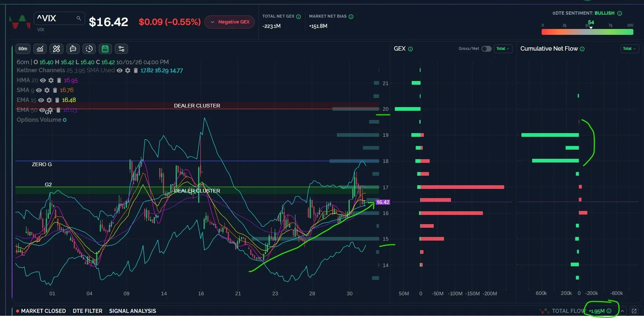Open the 60m timeframe selector
This screenshot has height=318, width=644.
coord(23,49)
